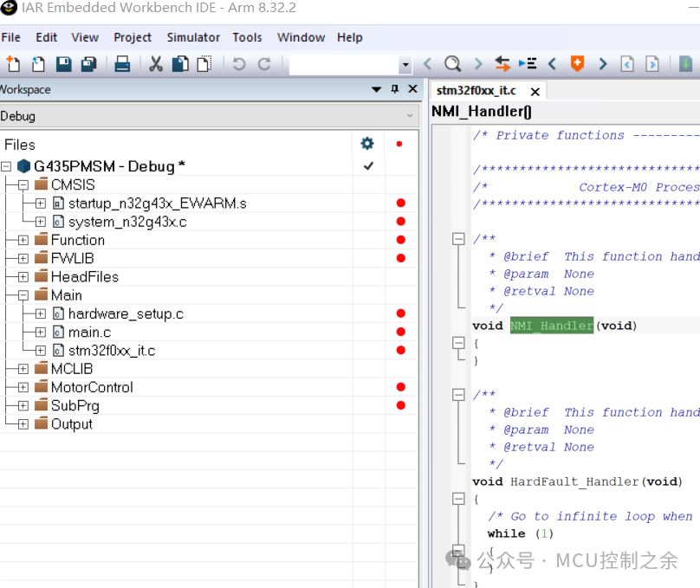The height and width of the screenshot is (588, 700).
Task: Click the Replace toolbar icon
Action: 502,64
